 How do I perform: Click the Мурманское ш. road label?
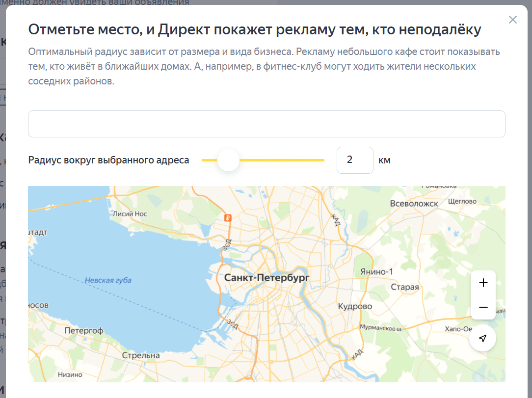click(x=381, y=328)
